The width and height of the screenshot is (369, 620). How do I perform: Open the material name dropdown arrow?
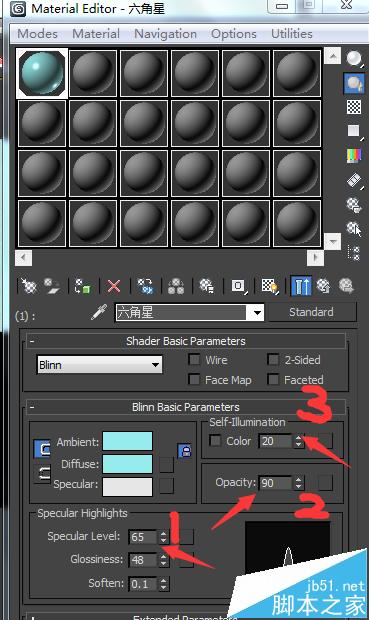tap(257, 313)
